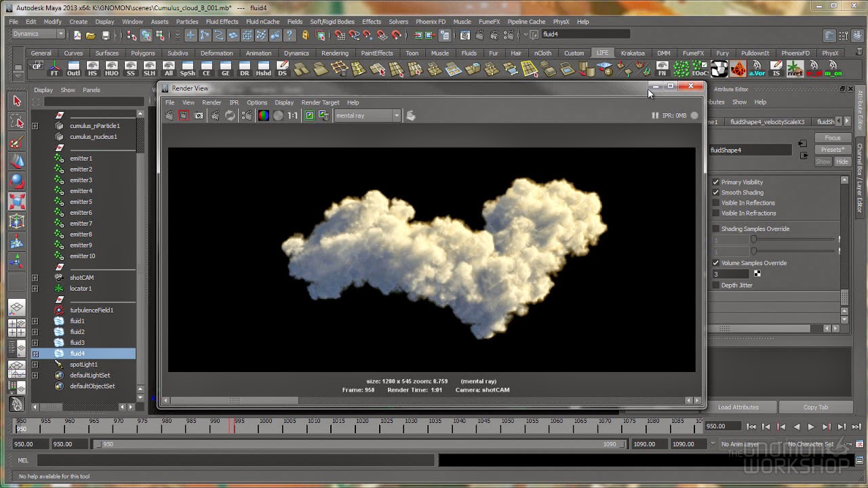
Task: Click the alpha channel icon in Render View
Action: 277,115
